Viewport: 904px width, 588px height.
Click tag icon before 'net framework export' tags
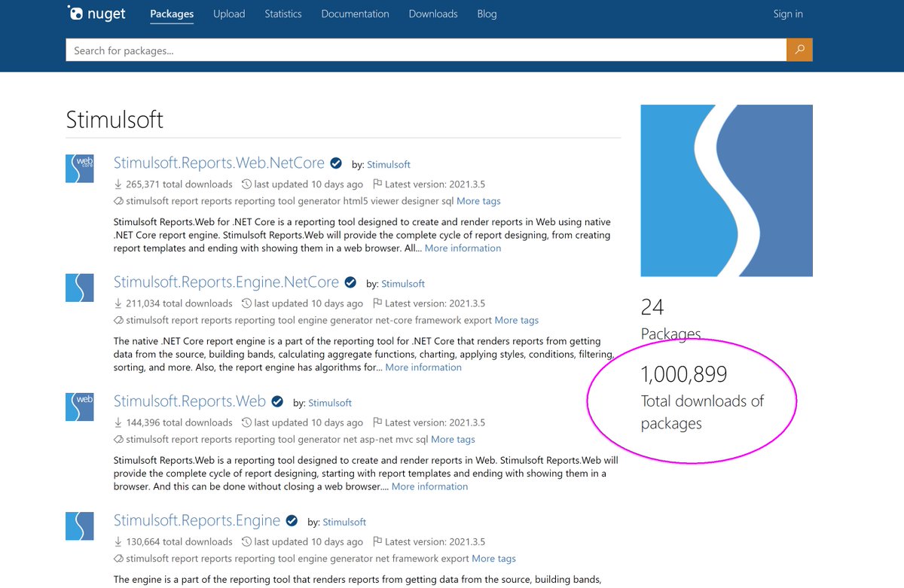click(118, 558)
